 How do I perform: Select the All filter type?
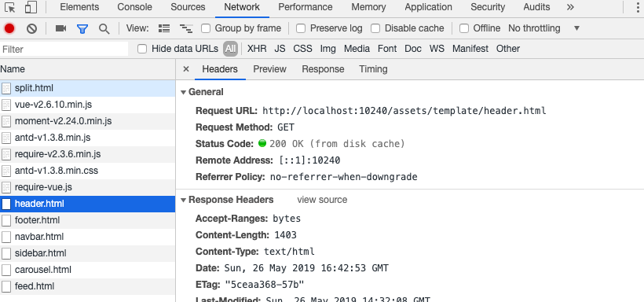pyautogui.click(x=230, y=49)
